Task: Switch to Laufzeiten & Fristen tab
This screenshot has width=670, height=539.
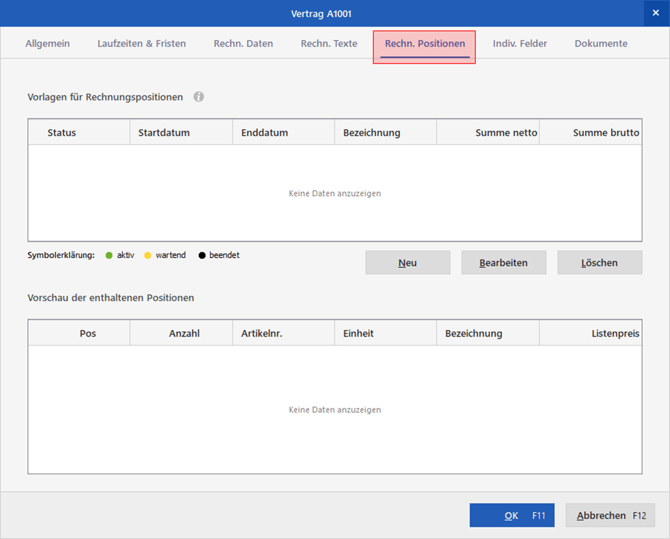Action: point(141,44)
